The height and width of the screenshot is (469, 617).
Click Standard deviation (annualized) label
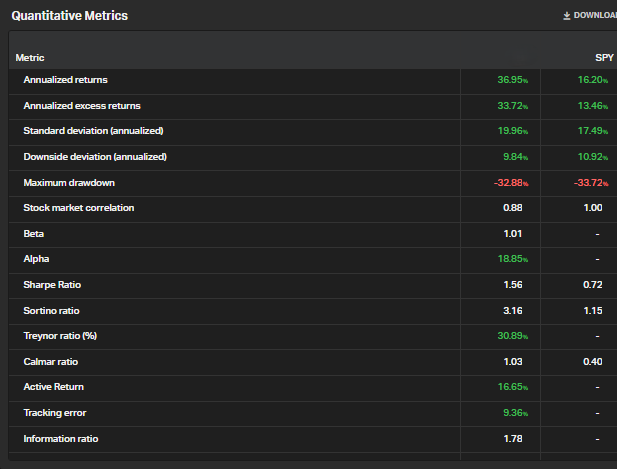(x=93, y=131)
